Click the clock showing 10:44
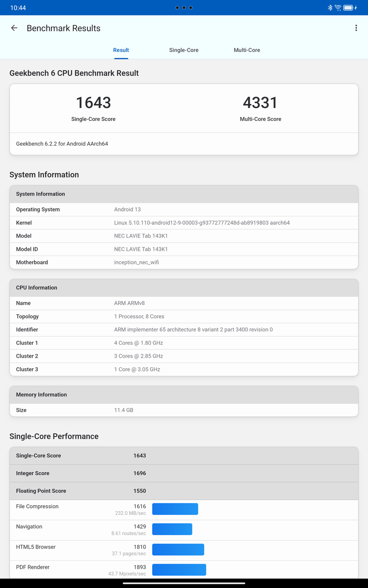The width and height of the screenshot is (368, 588). tap(17, 7)
